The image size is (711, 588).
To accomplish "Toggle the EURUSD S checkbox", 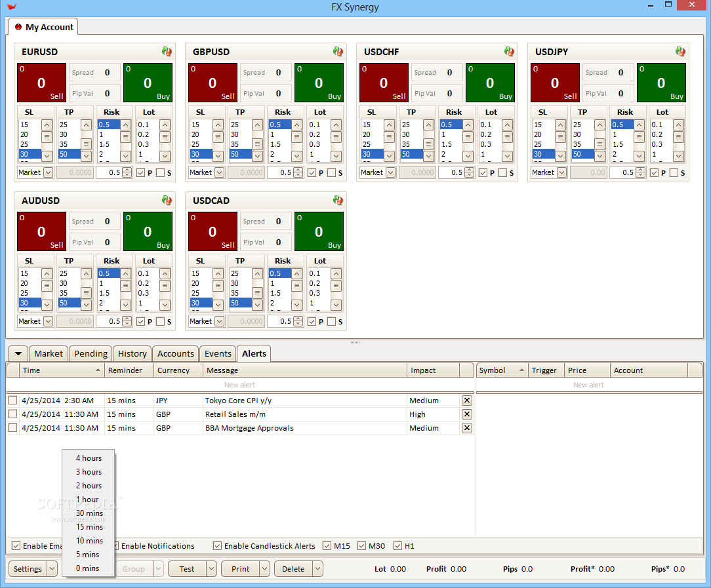I will point(160,172).
